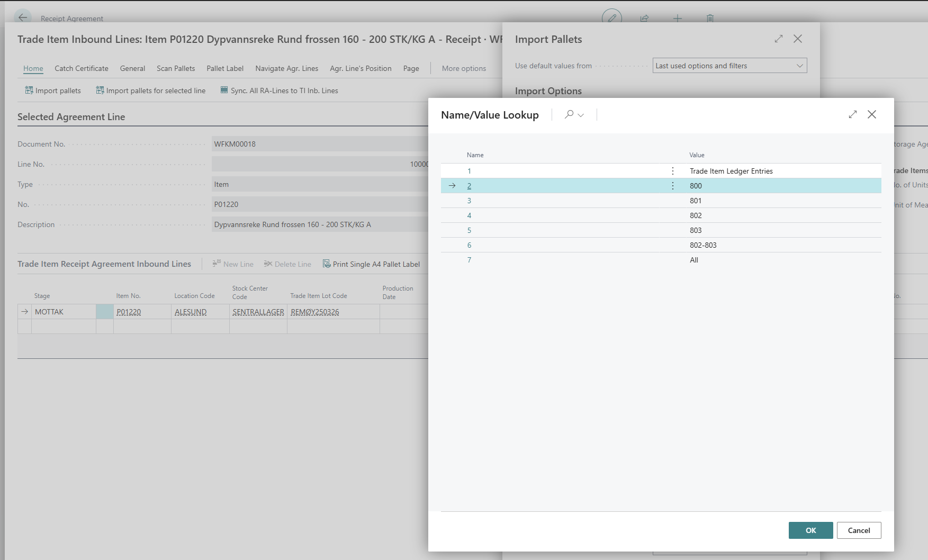The height and width of the screenshot is (560, 928).
Task: Confirm the lookup with the OK button
Action: point(810,530)
